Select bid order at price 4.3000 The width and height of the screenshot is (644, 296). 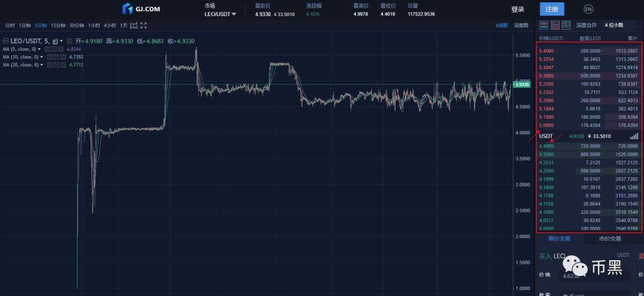pos(589,154)
